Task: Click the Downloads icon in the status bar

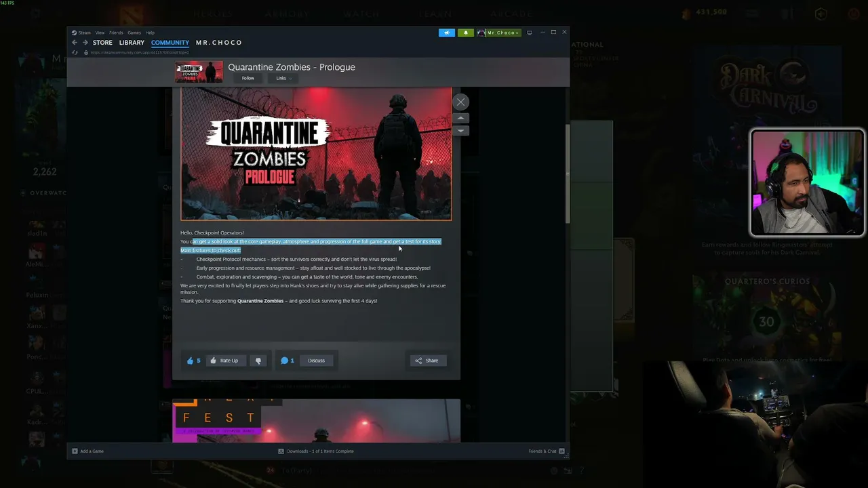Action: coord(281,451)
